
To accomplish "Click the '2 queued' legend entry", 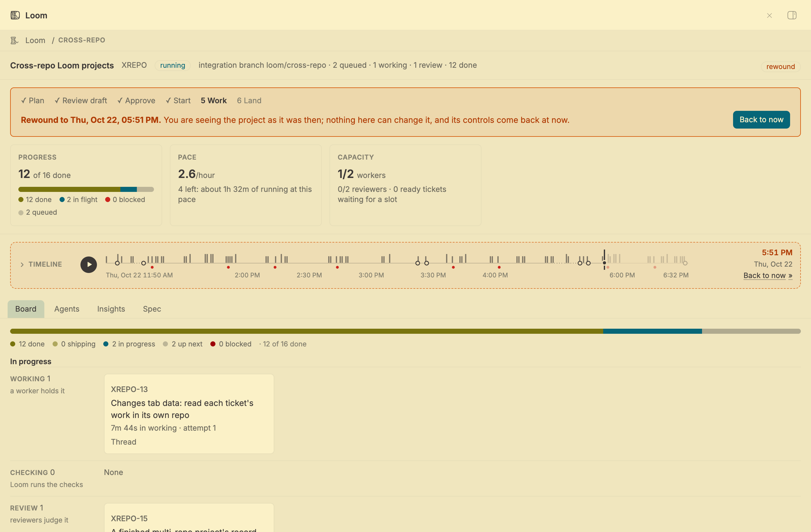I will tap(38, 212).
